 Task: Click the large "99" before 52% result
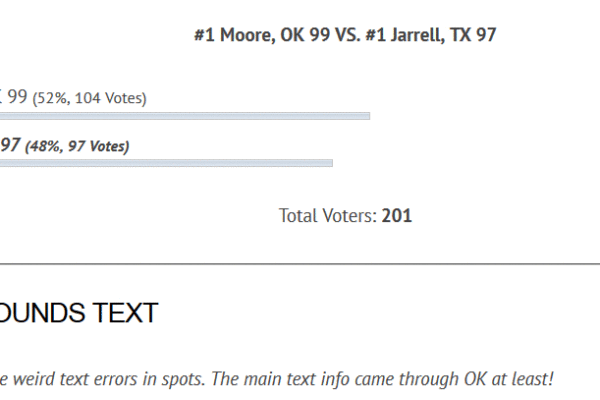pyautogui.click(x=17, y=96)
